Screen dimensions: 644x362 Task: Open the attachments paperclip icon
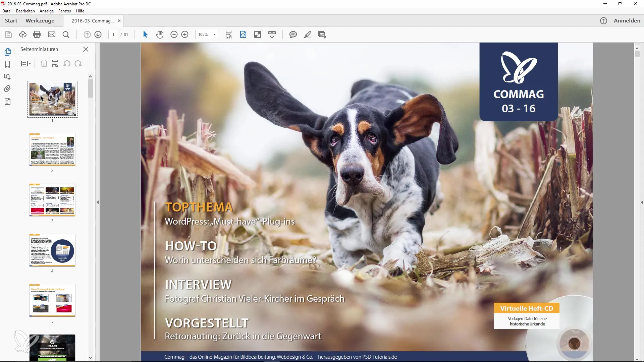(x=7, y=89)
